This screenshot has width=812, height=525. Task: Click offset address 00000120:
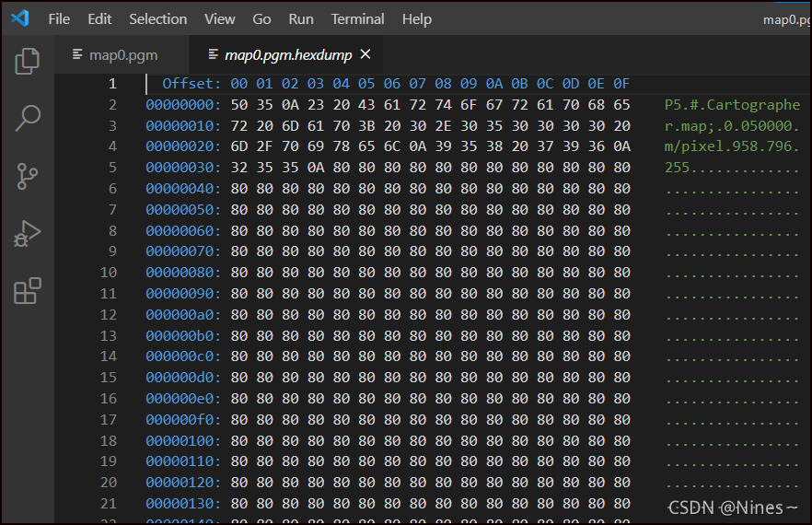pyautogui.click(x=183, y=482)
